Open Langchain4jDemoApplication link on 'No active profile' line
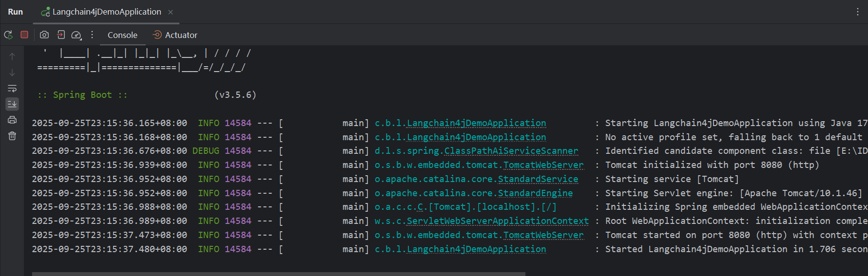Viewport: 868px width, 276px height. coord(477,137)
